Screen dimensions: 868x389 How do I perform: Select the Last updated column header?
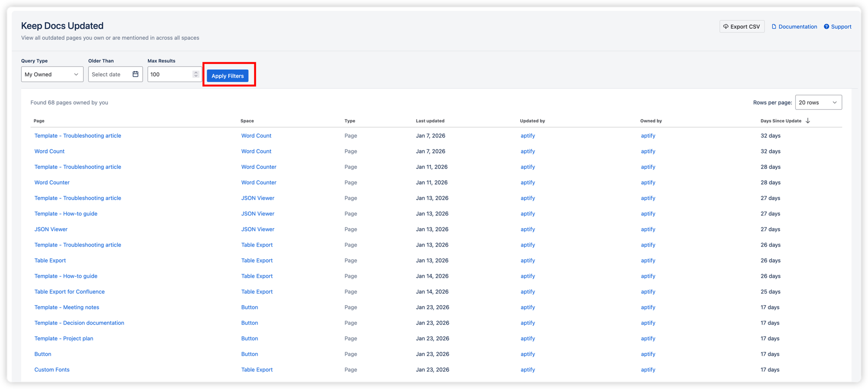[430, 121]
